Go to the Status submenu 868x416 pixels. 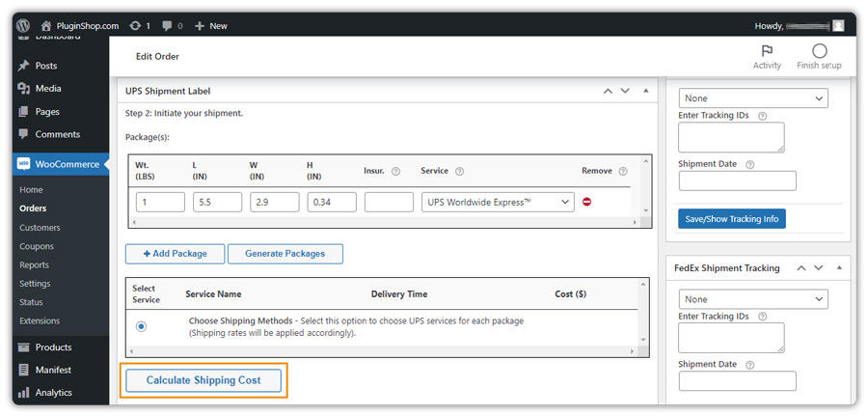tap(31, 302)
